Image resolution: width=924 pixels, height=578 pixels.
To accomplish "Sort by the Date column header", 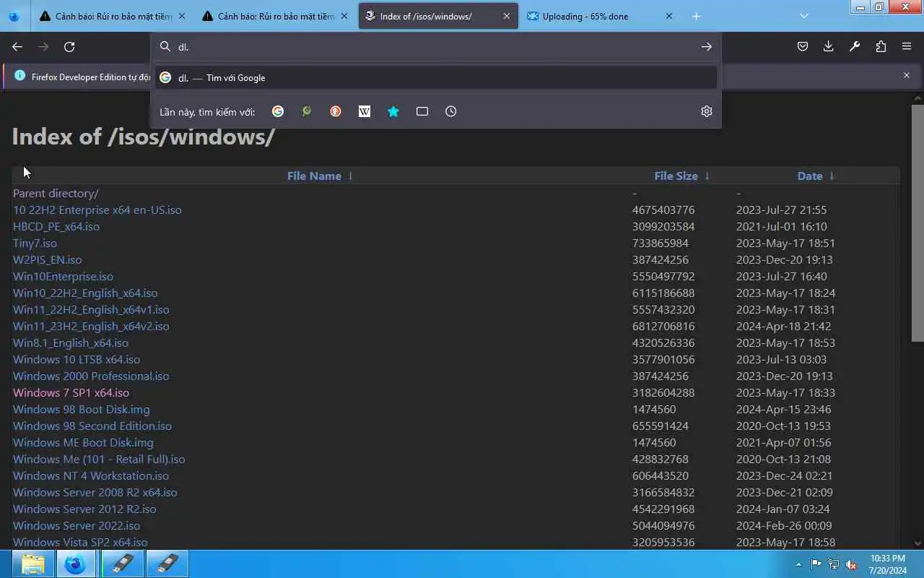I will (x=810, y=176).
